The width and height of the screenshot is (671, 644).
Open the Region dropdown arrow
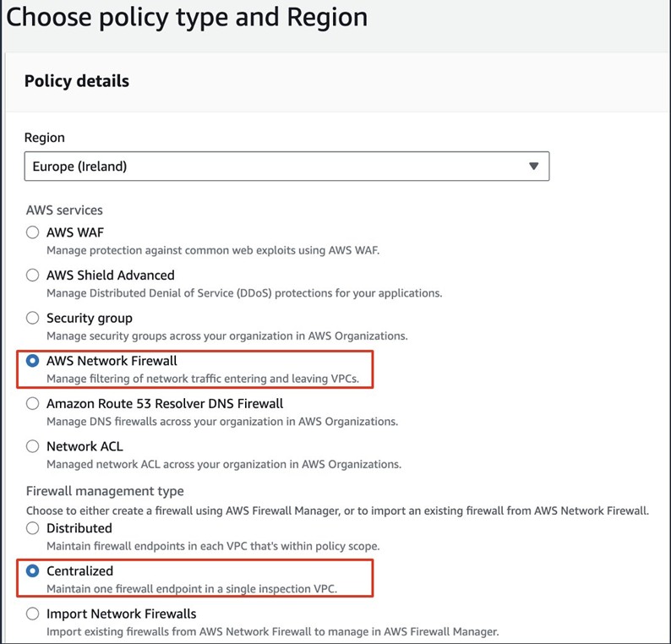533,166
